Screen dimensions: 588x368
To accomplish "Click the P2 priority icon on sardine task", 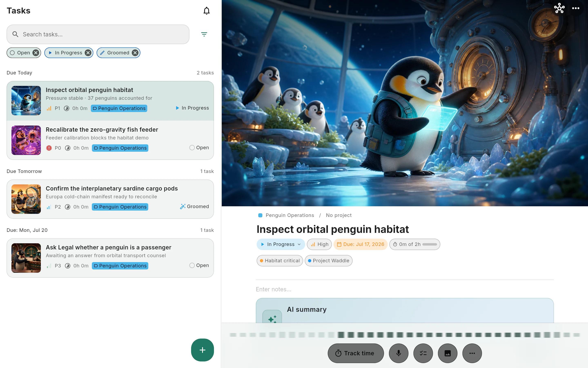I will [x=49, y=207].
